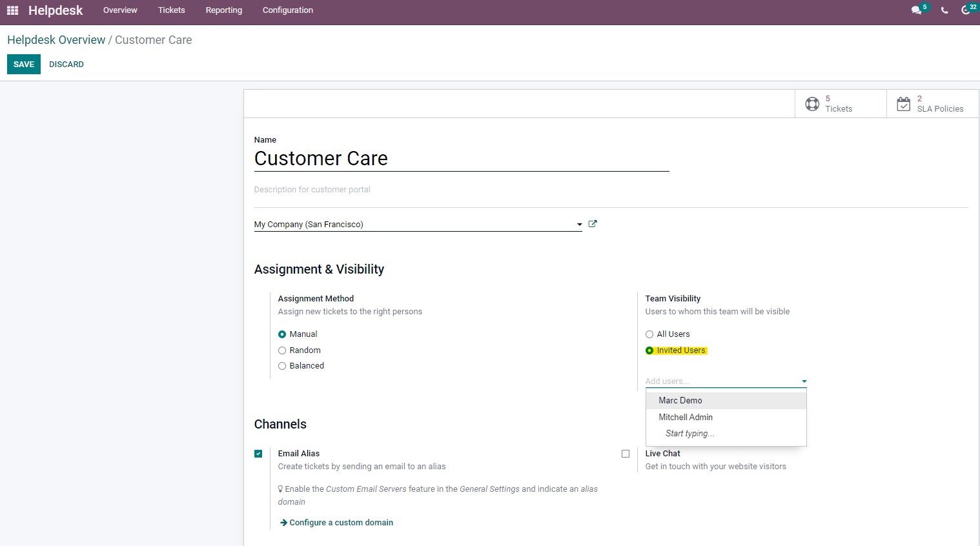Disable the Email Alias checkbox
The width and height of the screenshot is (980, 546).
258,454
